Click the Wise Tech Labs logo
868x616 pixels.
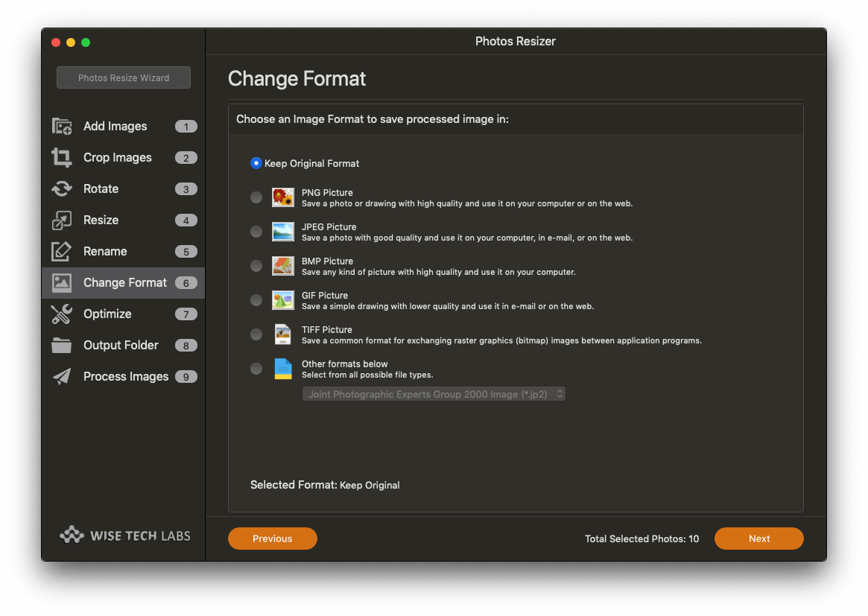[125, 536]
